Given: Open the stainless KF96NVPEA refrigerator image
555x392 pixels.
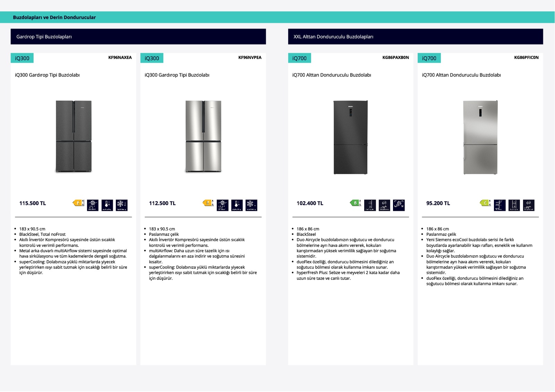Looking at the screenshot, I should tap(203, 136).
